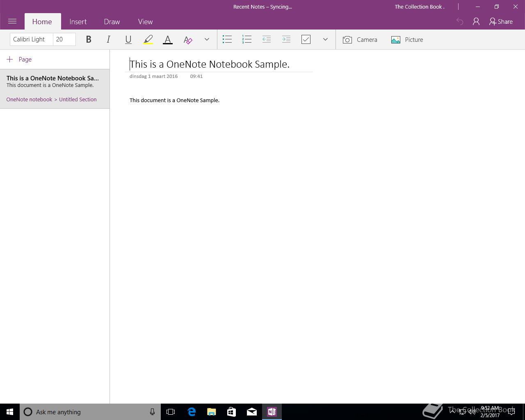Select the OneNote Notebook Sample page entry
This screenshot has width=525, height=420.
click(55, 89)
